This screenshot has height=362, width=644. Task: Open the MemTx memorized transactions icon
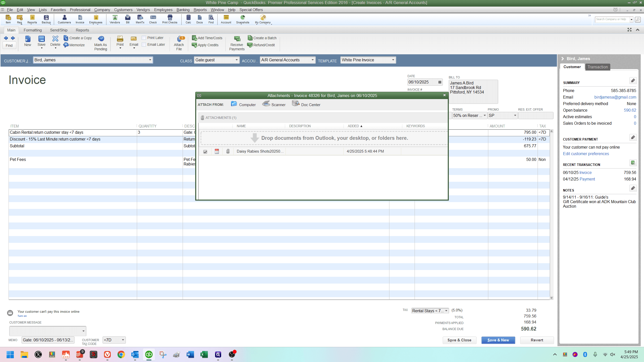tap(140, 19)
